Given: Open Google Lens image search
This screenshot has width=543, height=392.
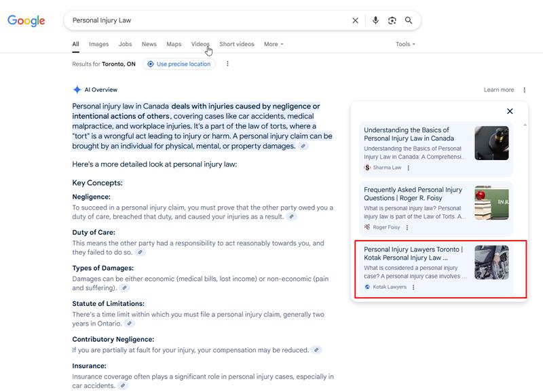Looking at the screenshot, I should [392, 20].
